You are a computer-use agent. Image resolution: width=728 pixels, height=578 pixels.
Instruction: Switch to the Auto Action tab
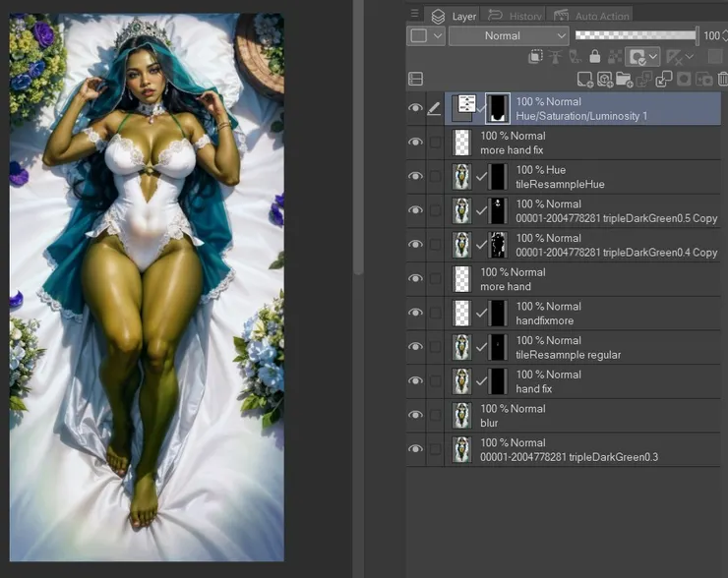pos(592,16)
